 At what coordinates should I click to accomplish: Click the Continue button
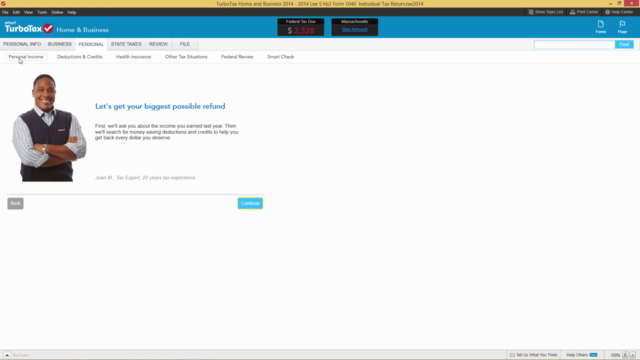coord(250,203)
